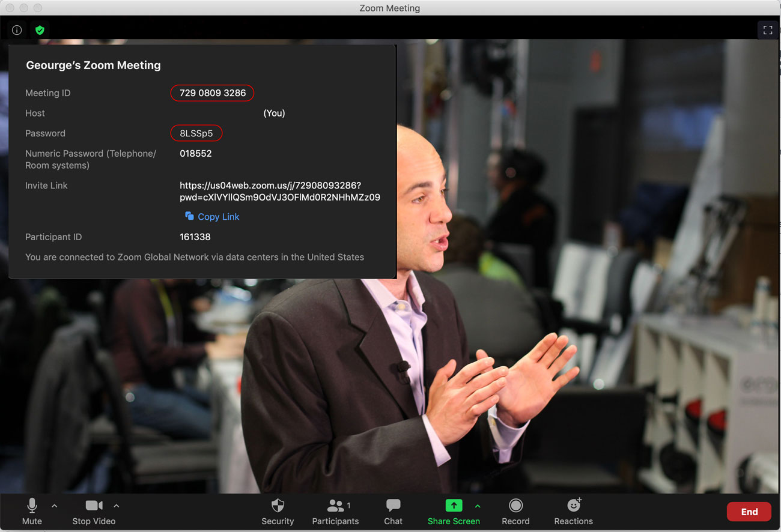Expand audio options arrow beside Mute
Viewport: 781px width, 532px height.
point(55,506)
